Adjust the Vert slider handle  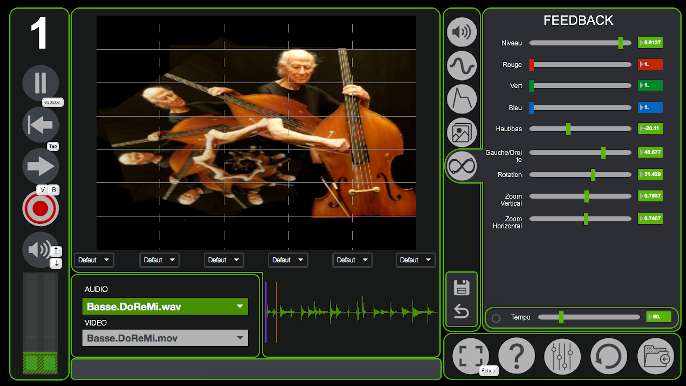click(x=532, y=86)
